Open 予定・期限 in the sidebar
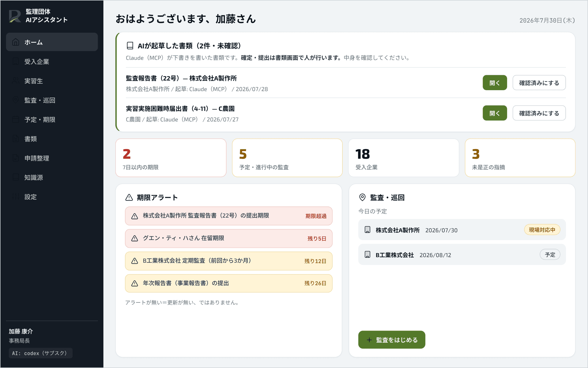The height and width of the screenshot is (368, 588). [x=52, y=119]
